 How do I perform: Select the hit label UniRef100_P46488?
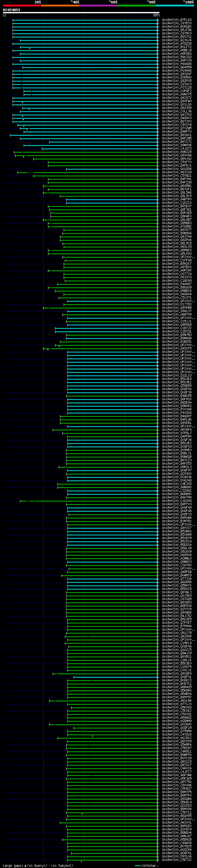[x=176, y=64]
